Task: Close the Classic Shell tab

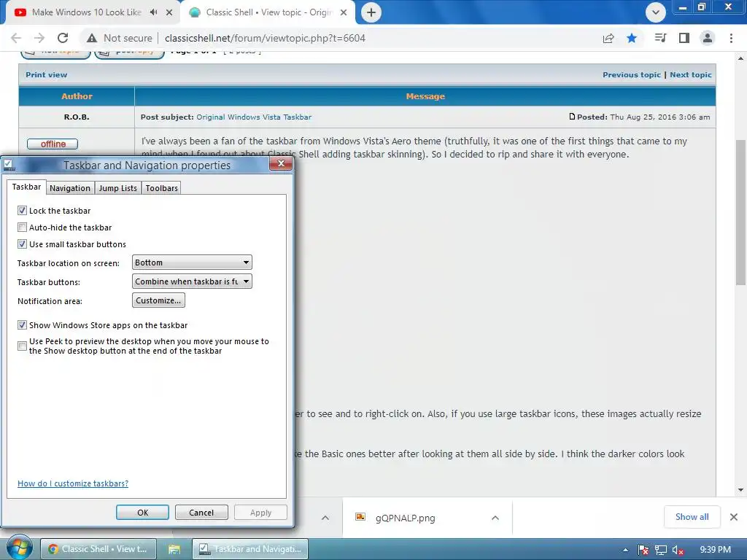Action: 344,12
